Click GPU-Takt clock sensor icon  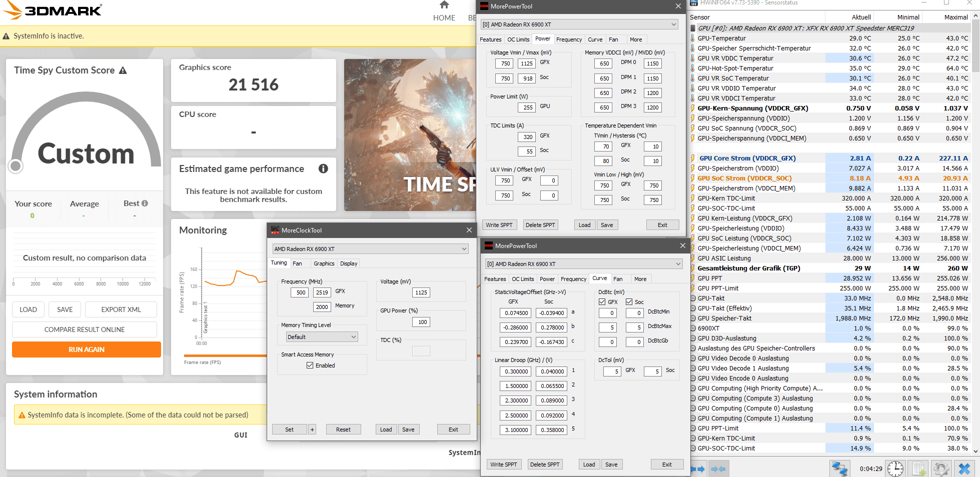(x=693, y=298)
